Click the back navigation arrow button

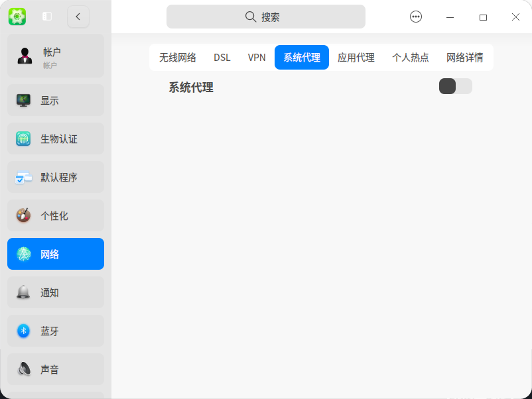coord(78,17)
